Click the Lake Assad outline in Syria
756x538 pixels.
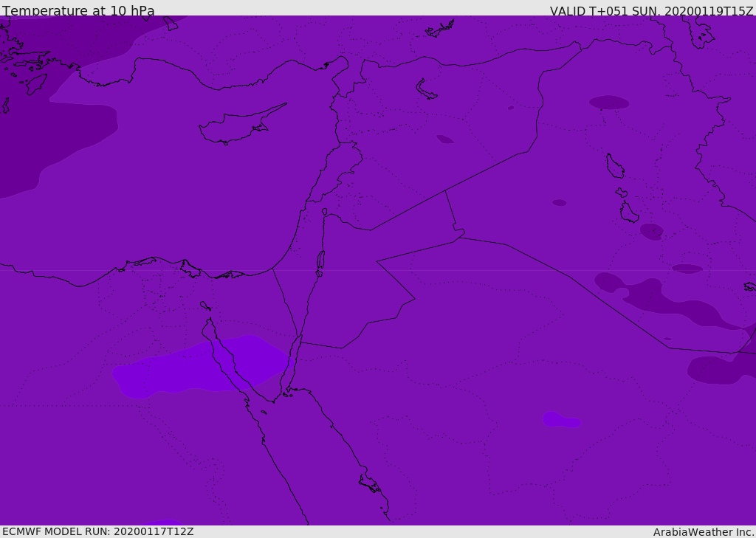point(426,90)
